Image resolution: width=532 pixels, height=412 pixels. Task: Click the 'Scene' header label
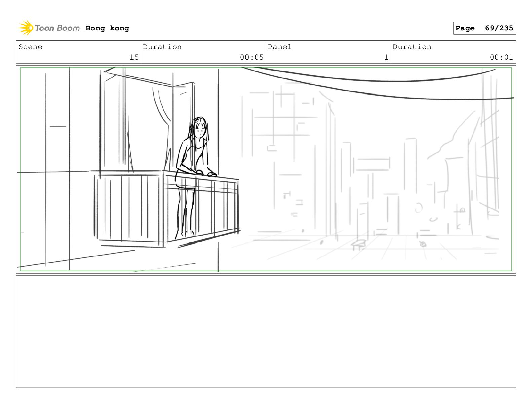(x=30, y=47)
